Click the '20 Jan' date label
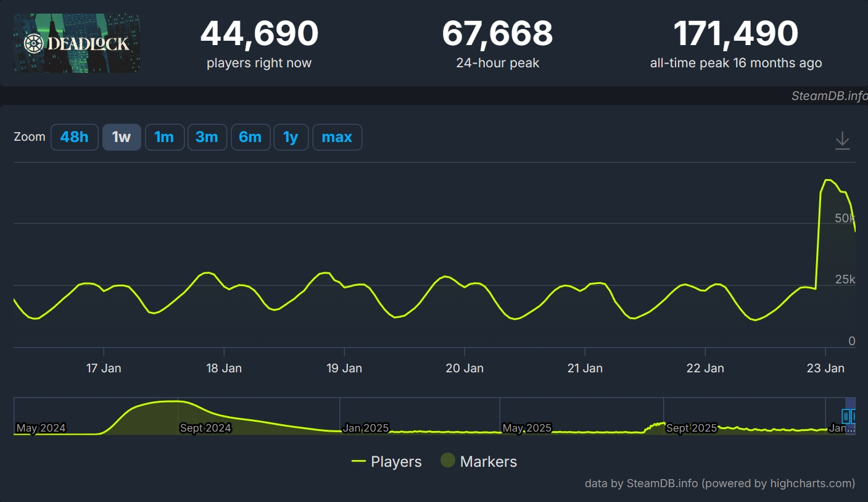The width and height of the screenshot is (868, 502). pos(465,369)
